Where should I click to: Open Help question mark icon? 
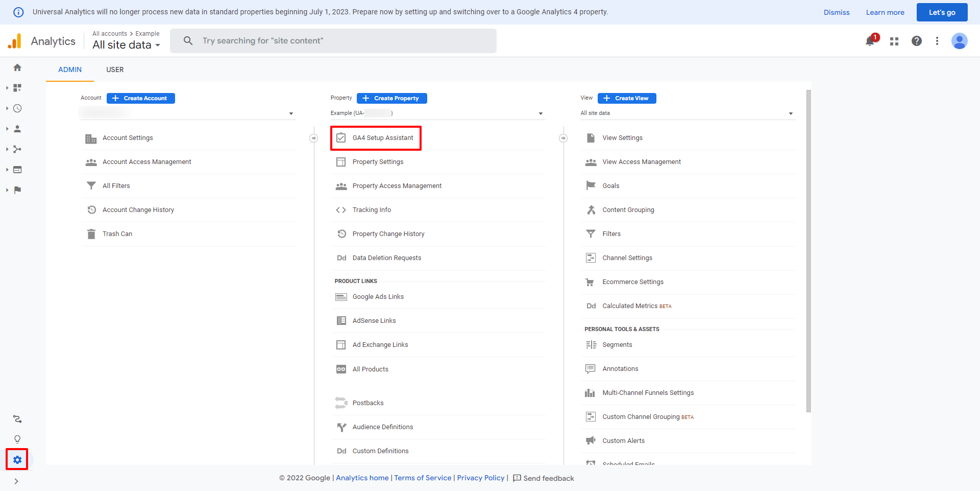click(917, 41)
